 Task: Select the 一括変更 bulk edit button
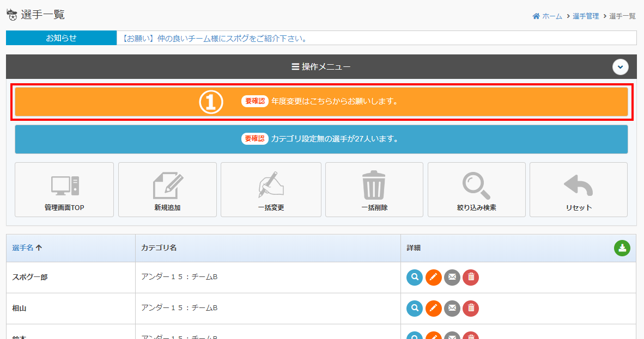pos(271,190)
